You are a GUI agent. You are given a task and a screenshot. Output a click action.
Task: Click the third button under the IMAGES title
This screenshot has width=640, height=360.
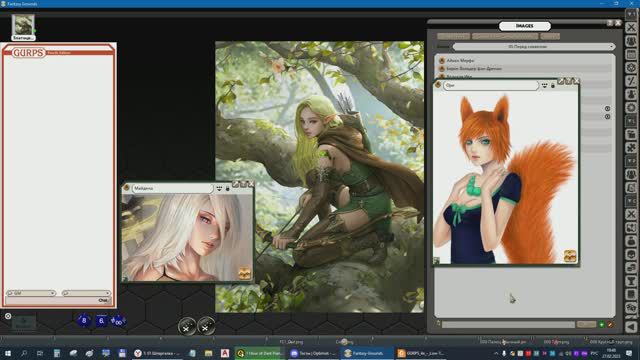tap(550, 36)
